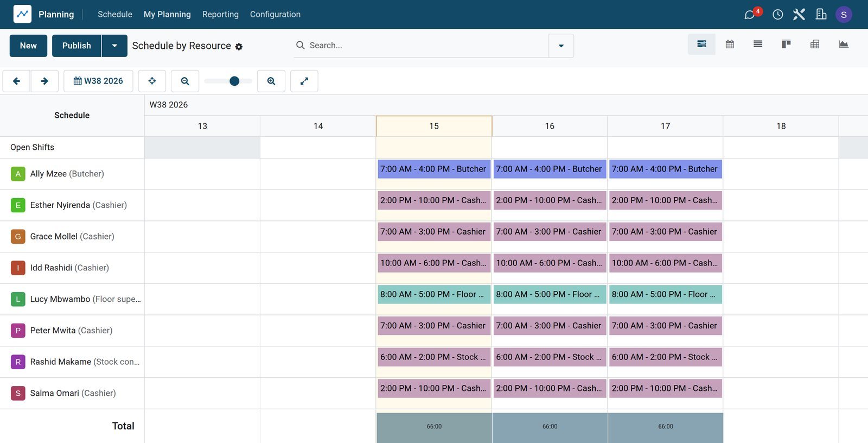Select the Peter Mwita resource row label

(72, 331)
